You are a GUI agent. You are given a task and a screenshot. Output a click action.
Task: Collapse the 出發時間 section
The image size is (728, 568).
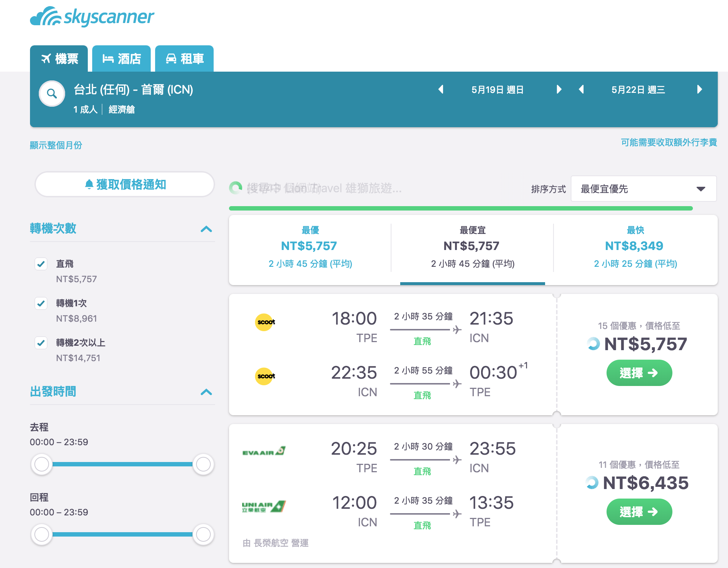(x=206, y=392)
